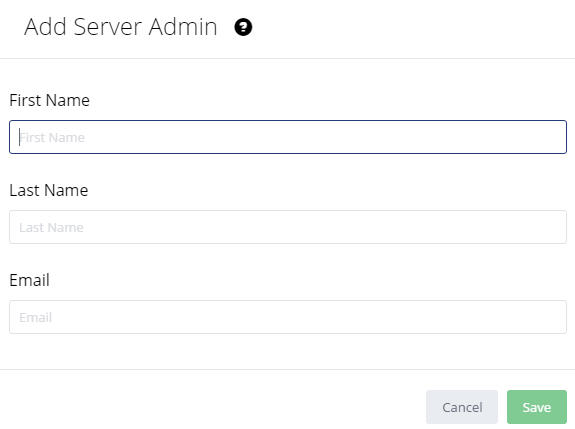Focus the First Name input field
Image resolution: width=575 pixels, height=429 pixels.
288,137
